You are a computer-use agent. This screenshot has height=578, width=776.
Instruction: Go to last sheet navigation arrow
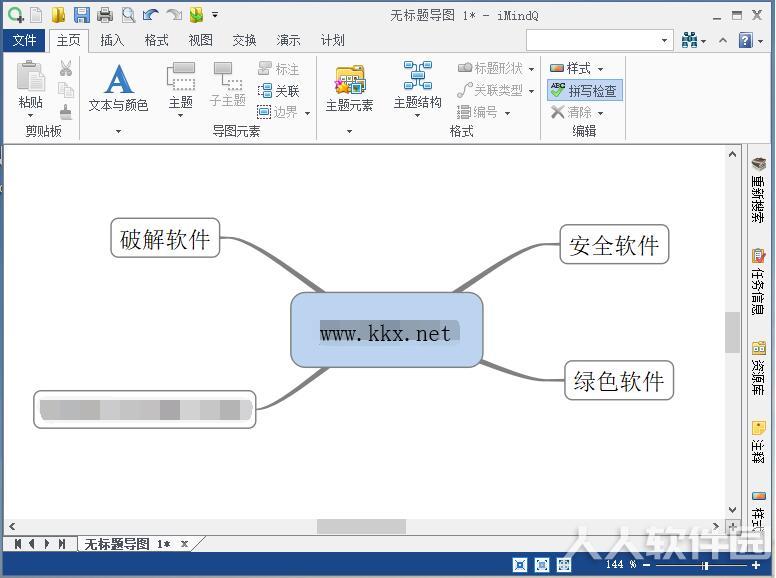(x=62, y=544)
